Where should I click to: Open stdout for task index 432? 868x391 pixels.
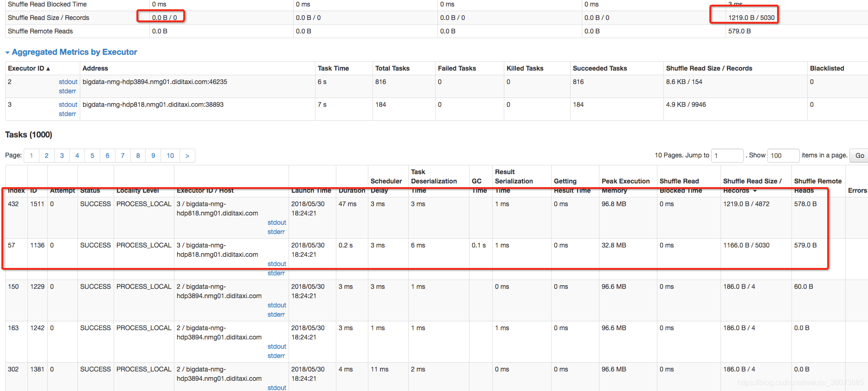tap(277, 222)
